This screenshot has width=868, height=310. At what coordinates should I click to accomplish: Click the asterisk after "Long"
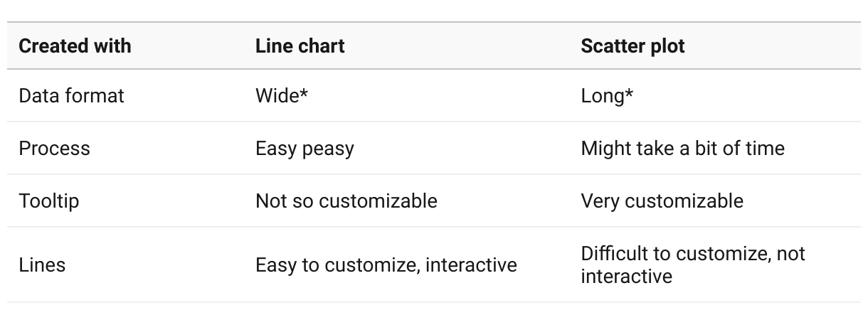(x=629, y=95)
